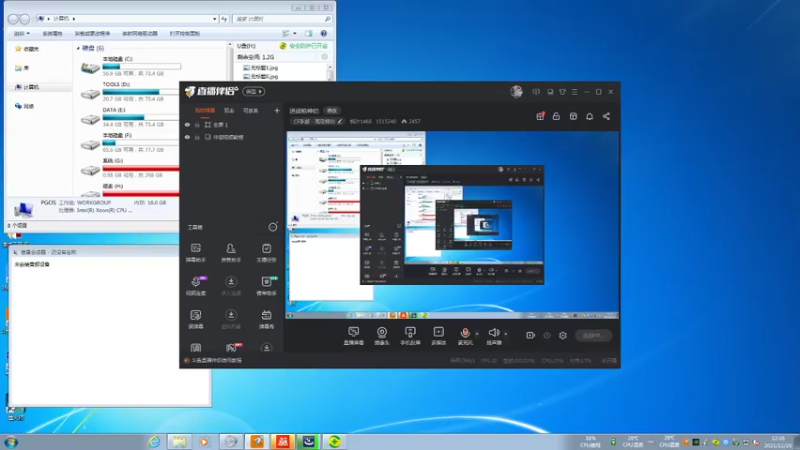
Task: Add a camera source from the bottom bar
Action: [x=382, y=336]
